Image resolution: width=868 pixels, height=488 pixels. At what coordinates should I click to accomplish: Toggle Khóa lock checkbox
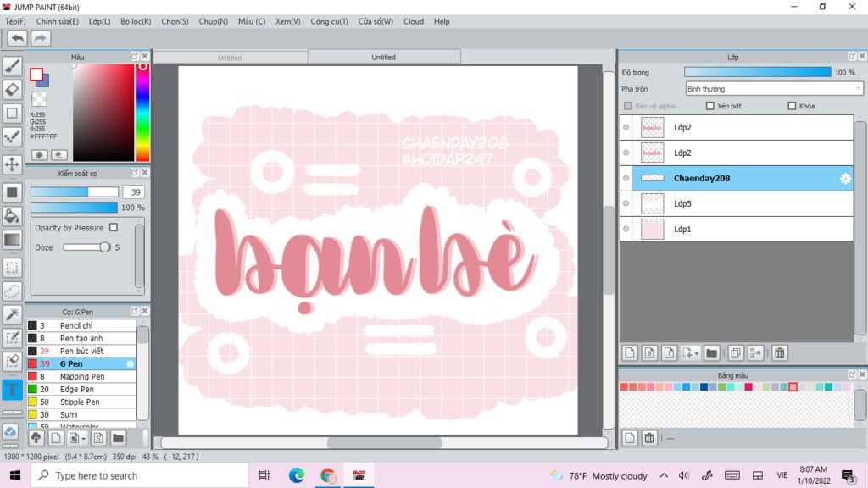coord(792,106)
